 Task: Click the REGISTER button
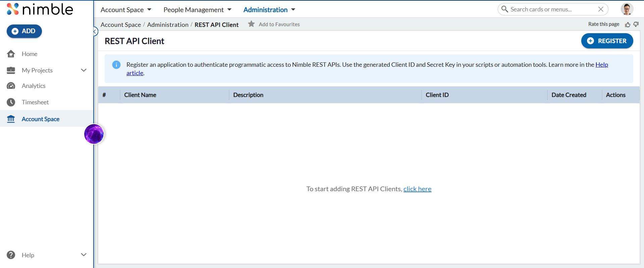point(607,41)
